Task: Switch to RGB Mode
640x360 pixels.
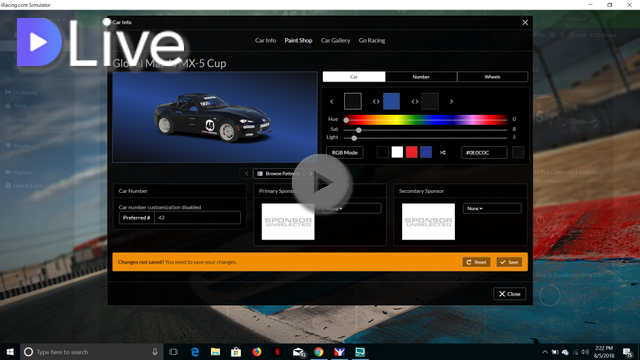Action: pos(345,153)
